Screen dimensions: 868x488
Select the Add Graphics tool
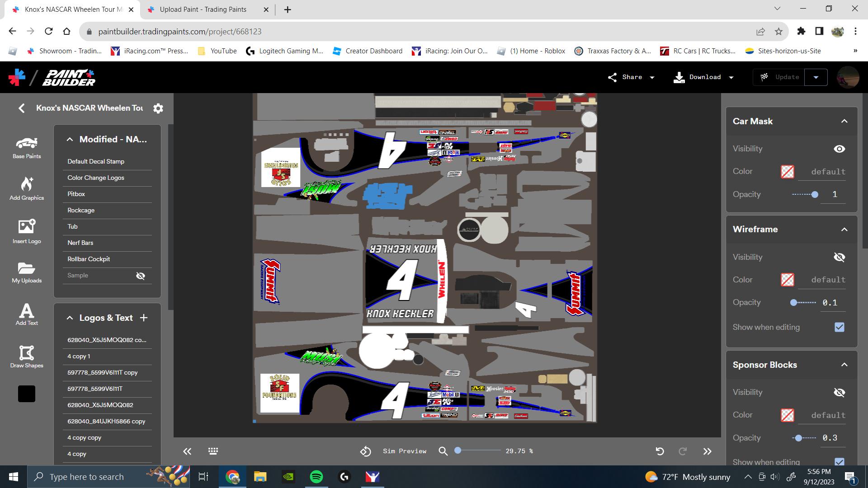[x=26, y=188]
